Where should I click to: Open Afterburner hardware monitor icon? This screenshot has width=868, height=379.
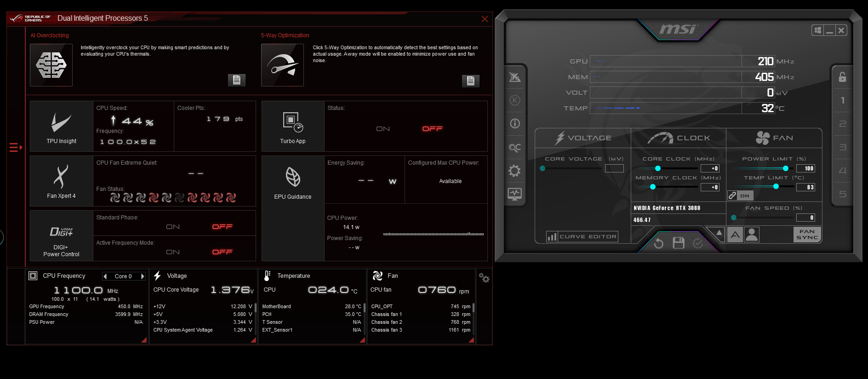click(515, 194)
